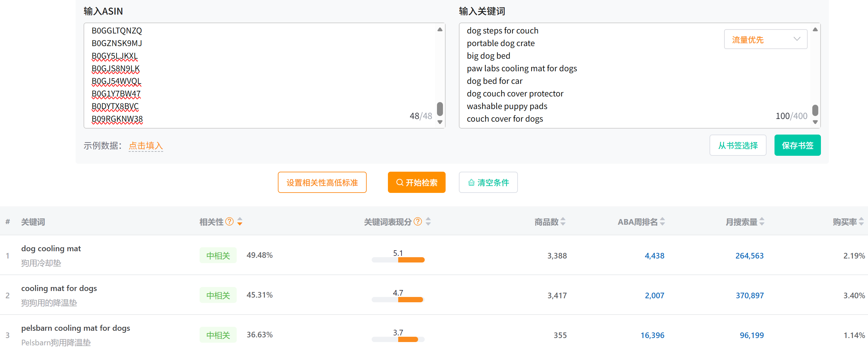Sort by 商品数 column arrows

tap(563, 221)
